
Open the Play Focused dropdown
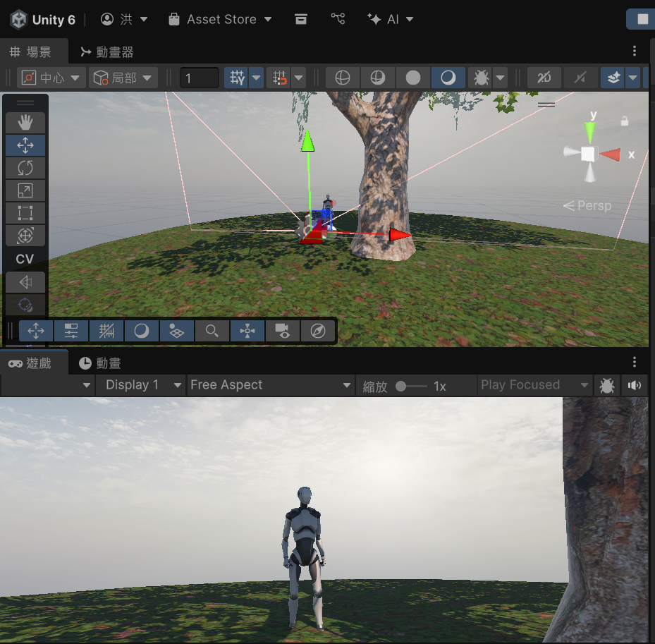coord(534,385)
